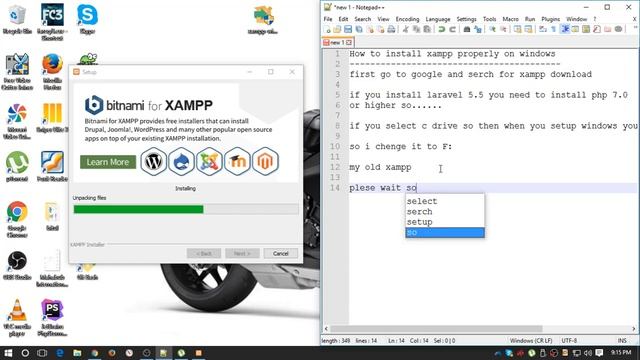Choose highlighted 'so' autocomplete entry
The height and width of the screenshot is (360, 640).
[x=444, y=232]
